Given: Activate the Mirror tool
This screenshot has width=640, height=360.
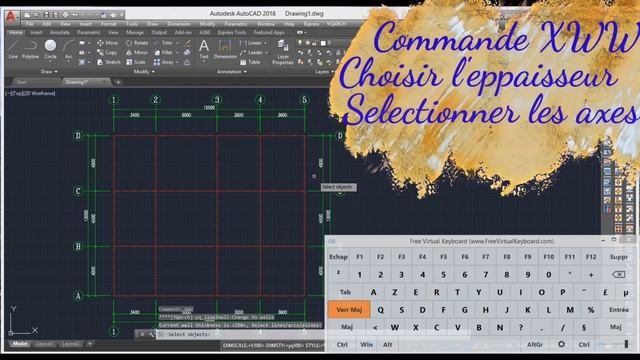Looking at the screenshot, I should coord(137,53).
